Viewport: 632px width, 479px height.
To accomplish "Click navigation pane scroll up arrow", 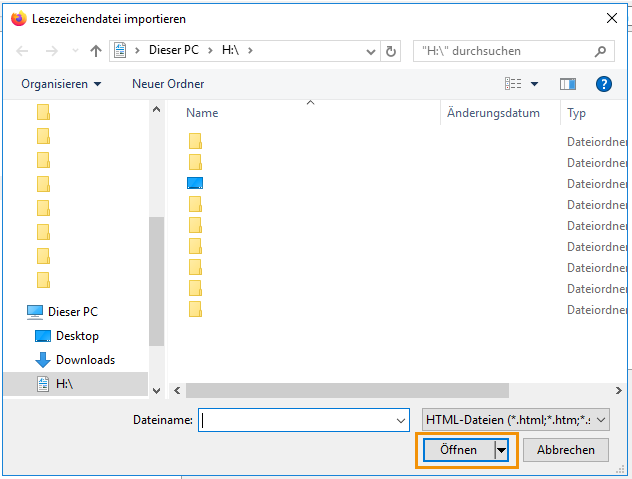I will coord(156,109).
